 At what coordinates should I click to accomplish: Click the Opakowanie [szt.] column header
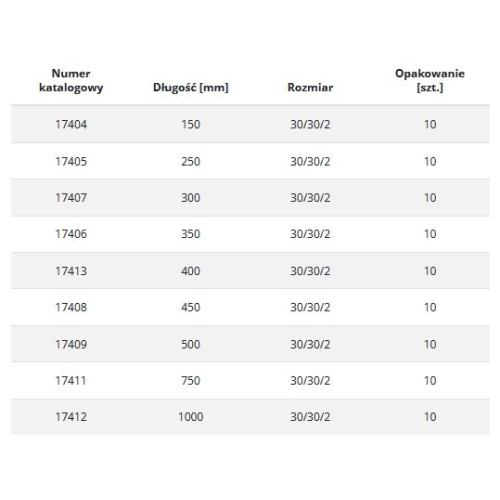click(x=430, y=80)
